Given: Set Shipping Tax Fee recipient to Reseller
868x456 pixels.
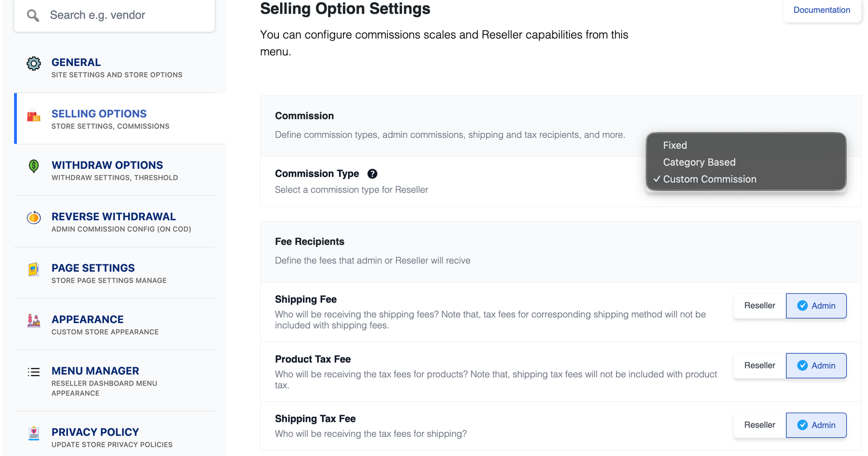Looking at the screenshot, I should coord(759,425).
